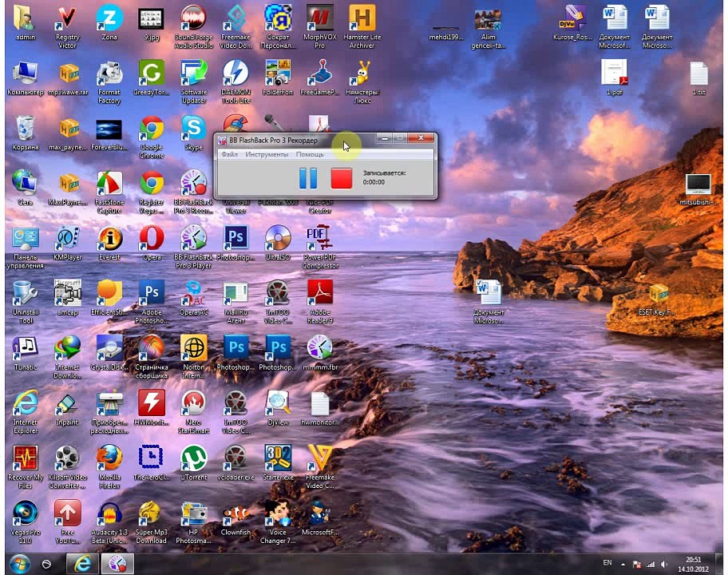The height and width of the screenshot is (575, 728).
Task: Select the Action Center flag tray icon
Action: (x=638, y=565)
